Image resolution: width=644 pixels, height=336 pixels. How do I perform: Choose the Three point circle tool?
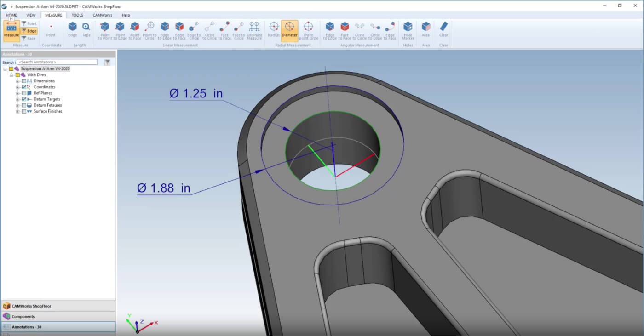point(308,31)
